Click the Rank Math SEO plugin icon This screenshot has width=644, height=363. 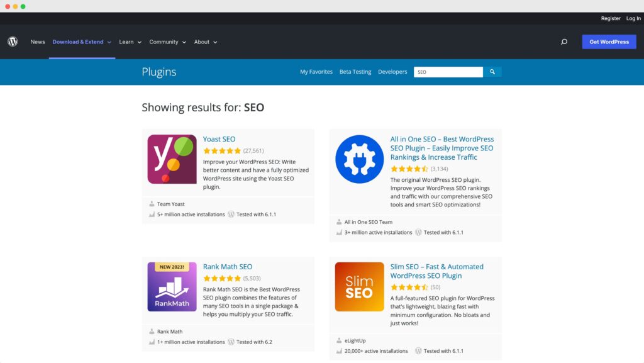(172, 287)
